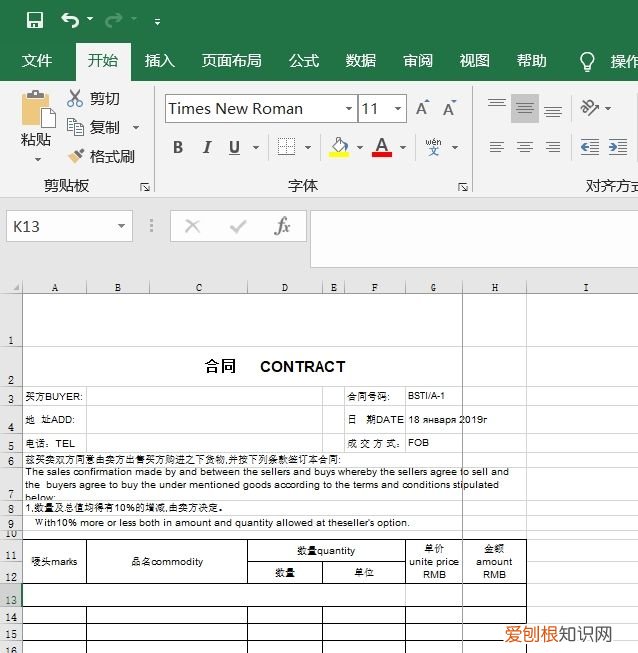
Task: Toggle Center horizontal alignment
Action: [525, 147]
